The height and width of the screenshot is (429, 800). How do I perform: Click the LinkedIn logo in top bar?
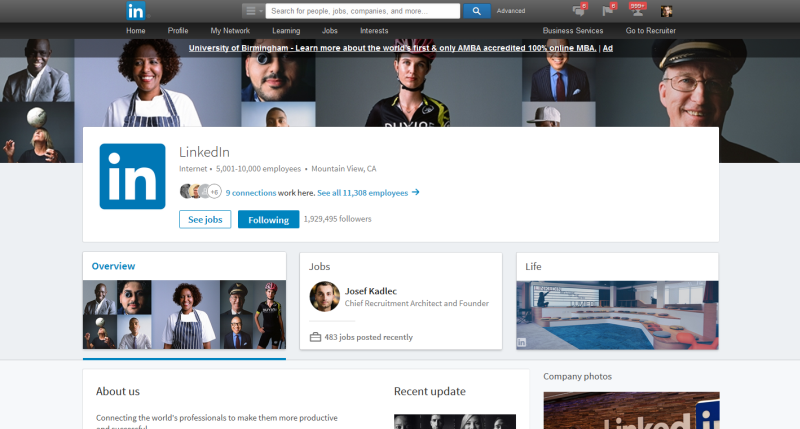pyautogui.click(x=136, y=11)
